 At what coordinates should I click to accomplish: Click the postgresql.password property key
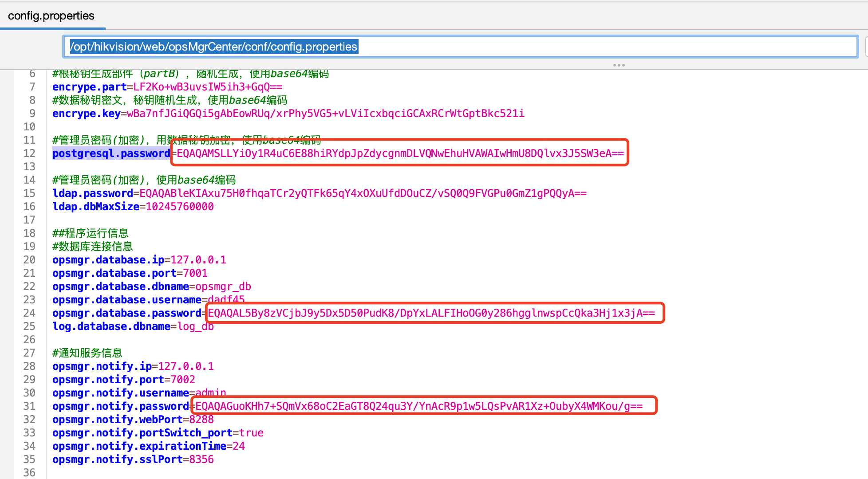pos(111,153)
